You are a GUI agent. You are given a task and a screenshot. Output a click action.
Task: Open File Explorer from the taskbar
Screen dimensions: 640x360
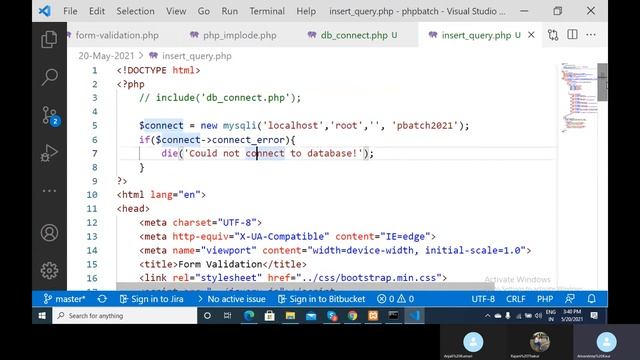pyautogui.click(x=290, y=316)
